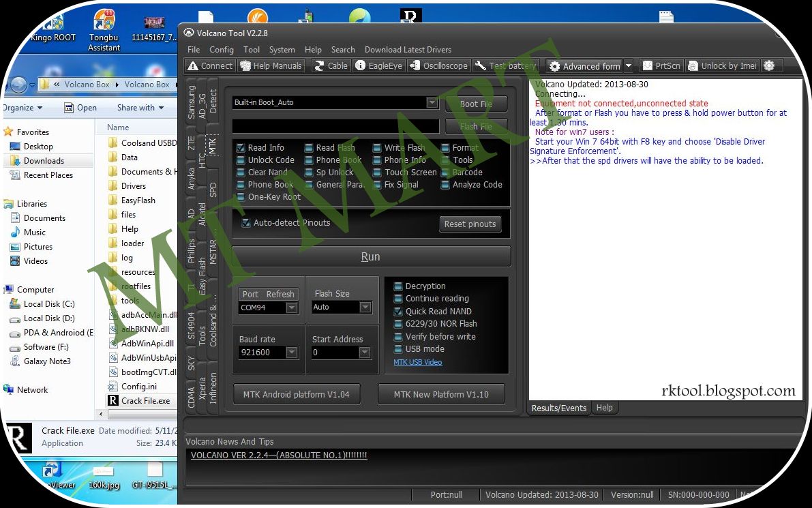Select Config.ini in the file list
The width and height of the screenshot is (812, 508).
[x=132, y=387]
